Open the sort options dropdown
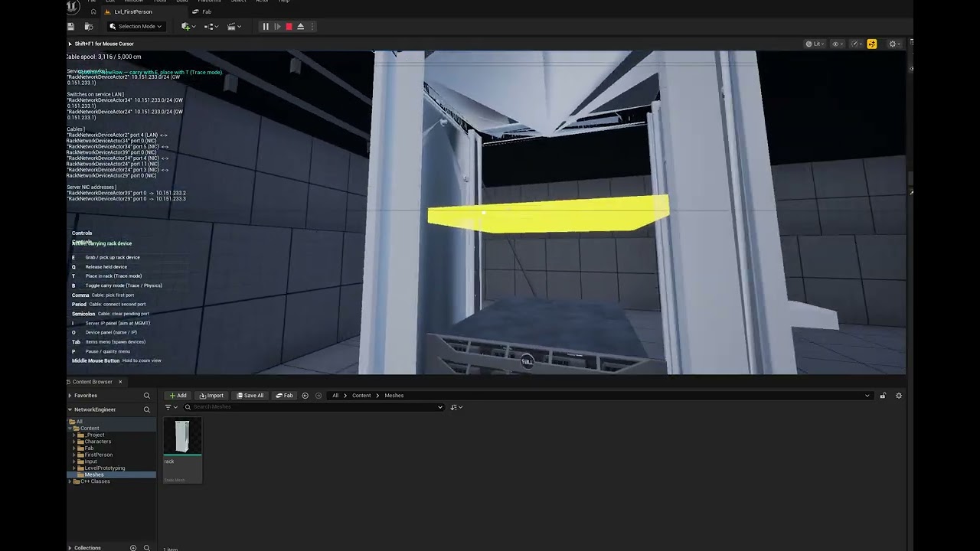The height and width of the screenshot is (551, 980). [x=456, y=407]
